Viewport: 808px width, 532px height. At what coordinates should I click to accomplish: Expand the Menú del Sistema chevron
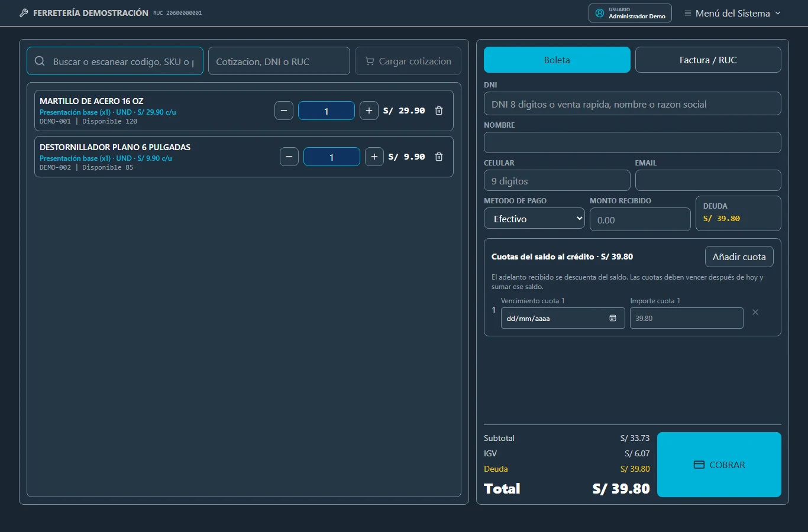[778, 13]
